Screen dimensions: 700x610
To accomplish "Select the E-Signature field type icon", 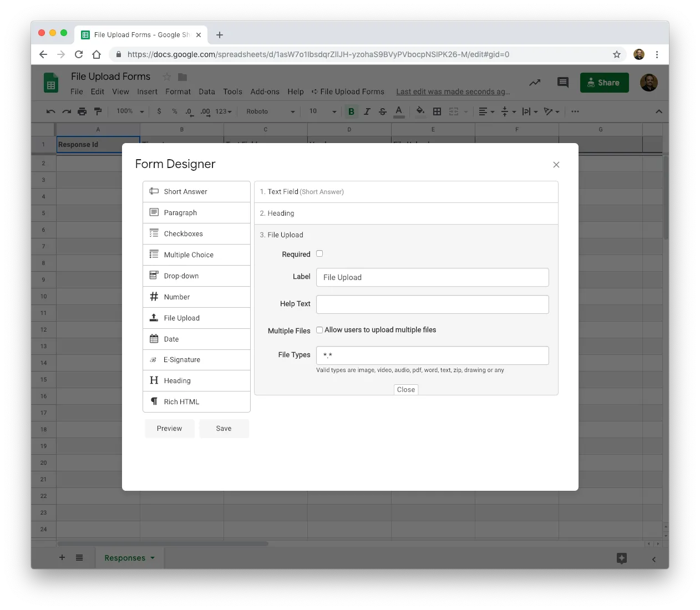I will pos(154,359).
